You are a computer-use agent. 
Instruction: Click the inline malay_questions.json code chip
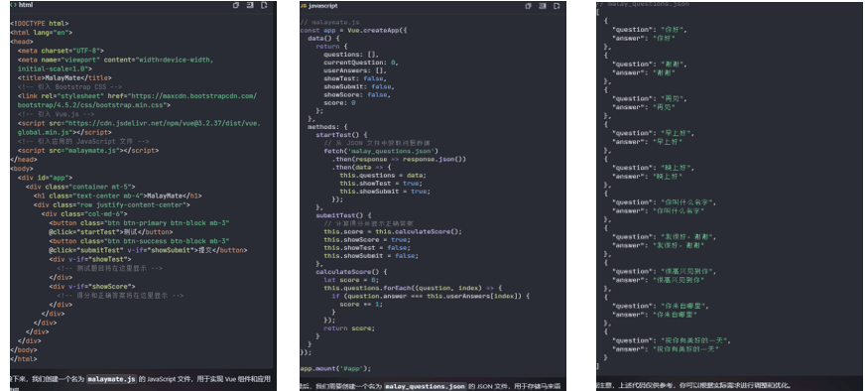coord(426,386)
